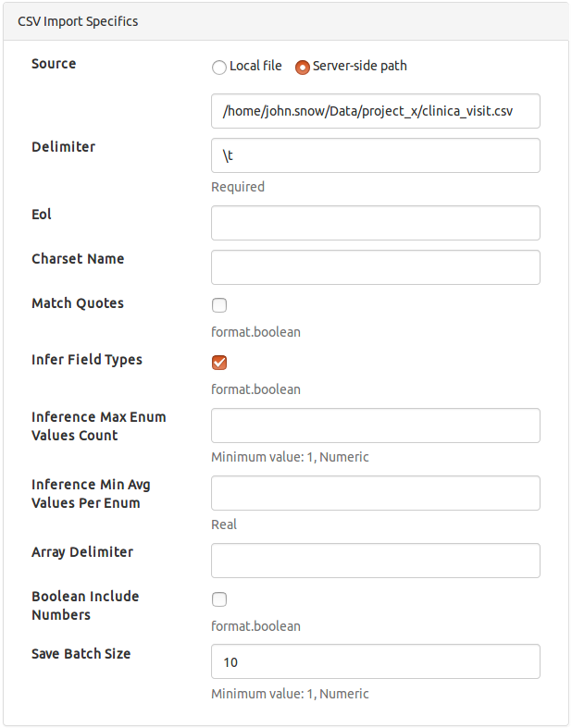Click the Infer Field Types label
The height and width of the screenshot is (728, 572).
pyautogui.click(x=87, y=360)
